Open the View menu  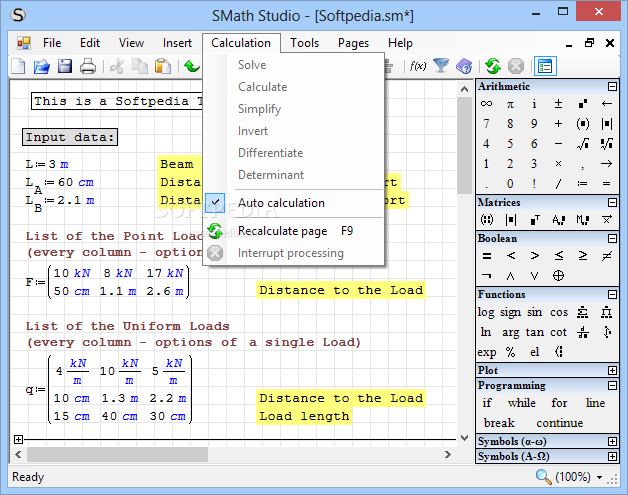pyautogui.click(x=131, y=43)
